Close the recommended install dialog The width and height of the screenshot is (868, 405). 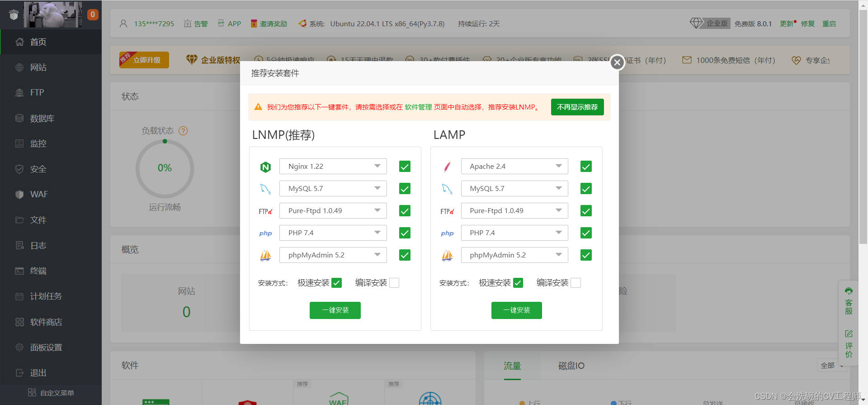coord(617,62)
